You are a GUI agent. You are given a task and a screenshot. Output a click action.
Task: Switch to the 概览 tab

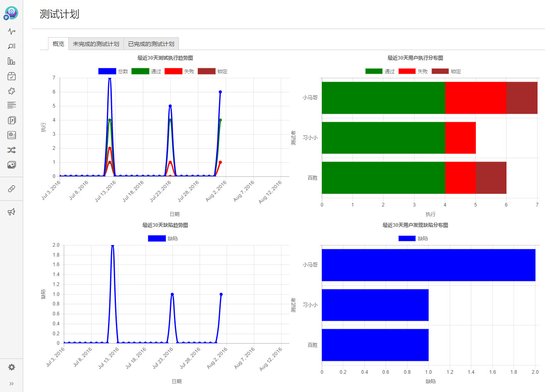58,44
